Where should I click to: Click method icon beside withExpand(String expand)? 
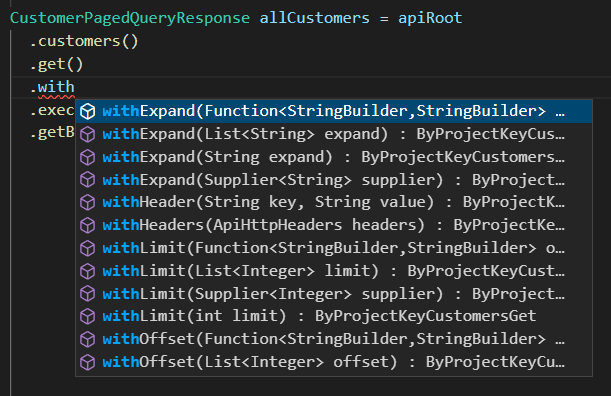coord(88,157)
